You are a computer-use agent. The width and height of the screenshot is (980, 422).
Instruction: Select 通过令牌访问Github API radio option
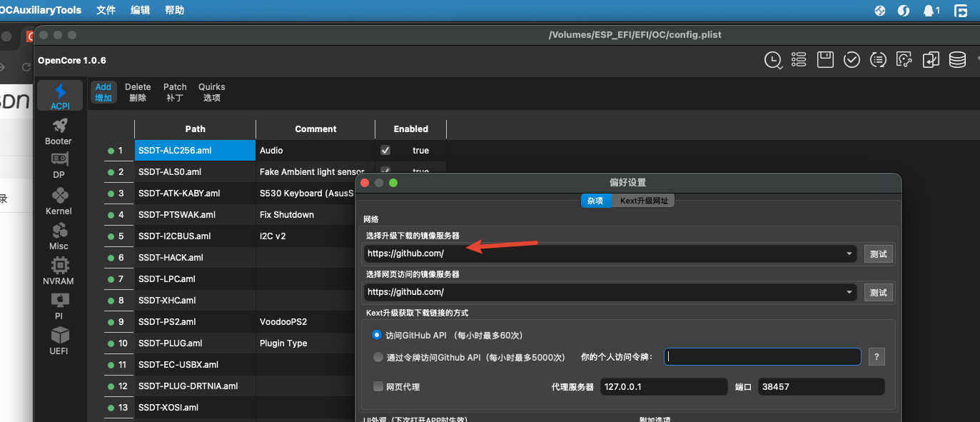point(378,357)
